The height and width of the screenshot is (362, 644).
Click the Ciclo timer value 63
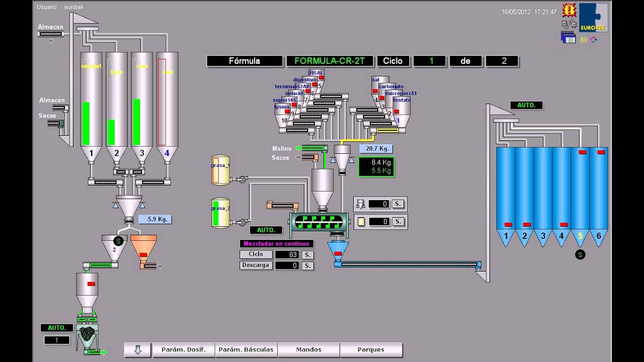pos(288,255)
